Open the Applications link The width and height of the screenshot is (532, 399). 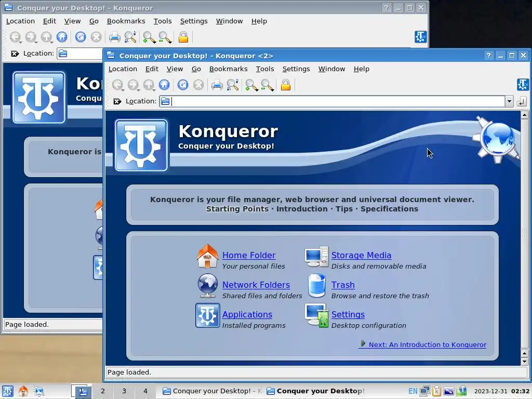(247, 314)
